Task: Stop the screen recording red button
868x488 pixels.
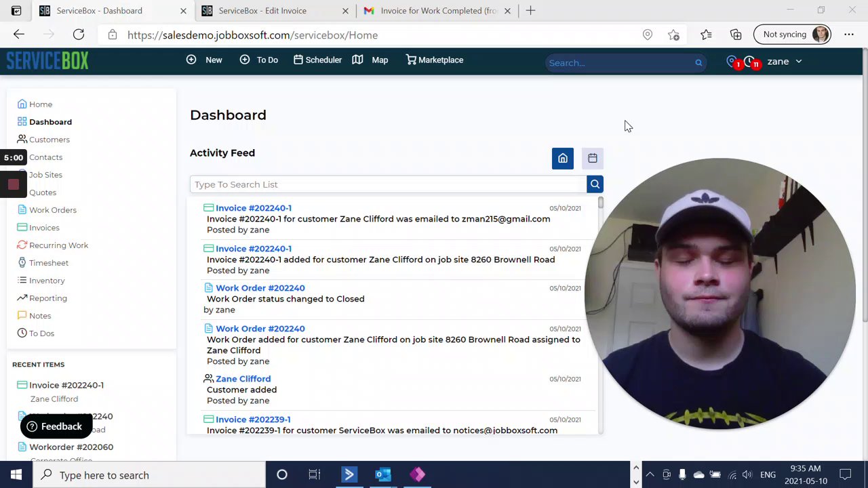Action: click(x=13, y=184)
